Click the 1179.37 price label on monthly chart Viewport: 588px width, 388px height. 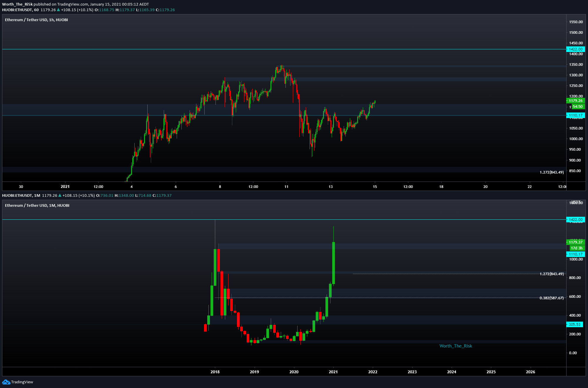(575, 242)
